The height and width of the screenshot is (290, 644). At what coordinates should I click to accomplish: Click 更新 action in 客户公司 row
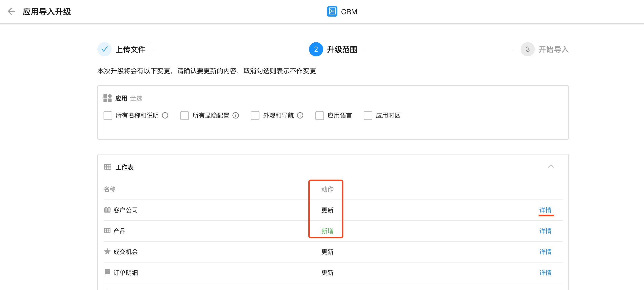pos(327,210)
